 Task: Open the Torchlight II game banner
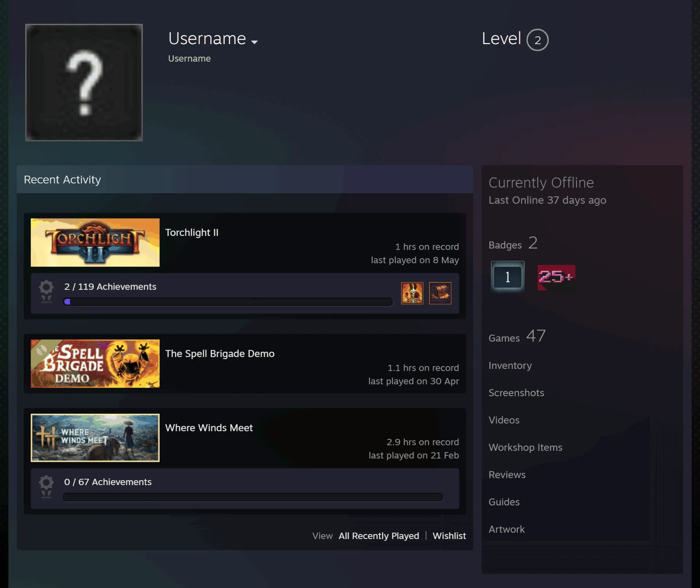[x=95, y=242]
